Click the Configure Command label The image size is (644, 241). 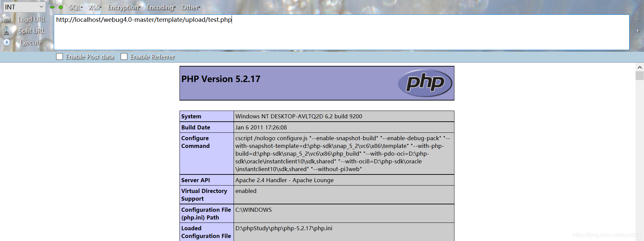(x=195, y=142)
